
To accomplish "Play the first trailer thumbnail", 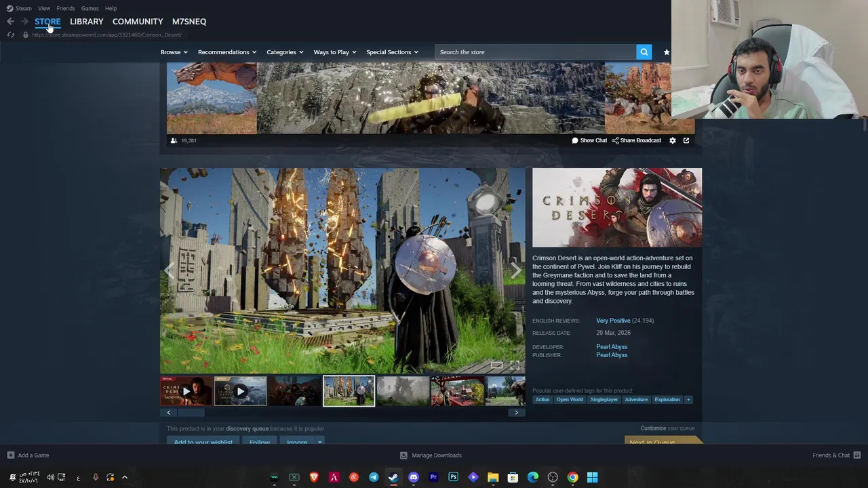I will (186, 391).
